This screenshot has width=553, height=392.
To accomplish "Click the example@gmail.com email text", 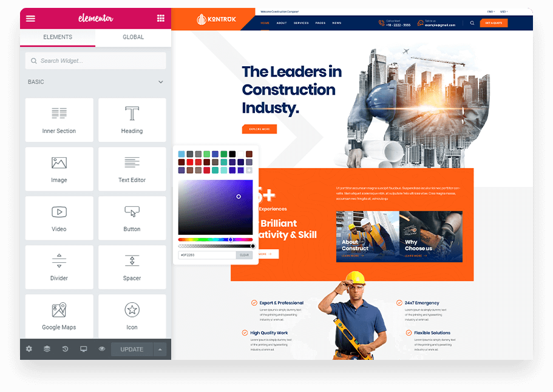I will (x=440, y=25).
